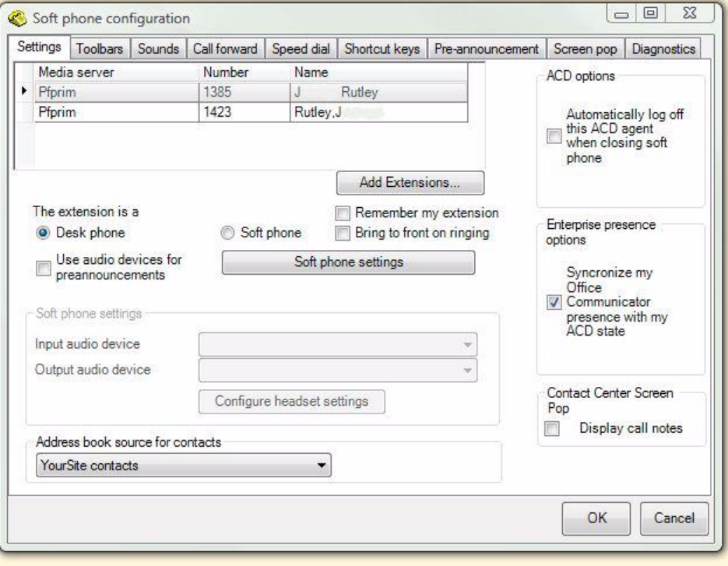The image size is (728, 566).
Task: Check Use audio devices for preannouncements
Action: [x=43, y=268]
